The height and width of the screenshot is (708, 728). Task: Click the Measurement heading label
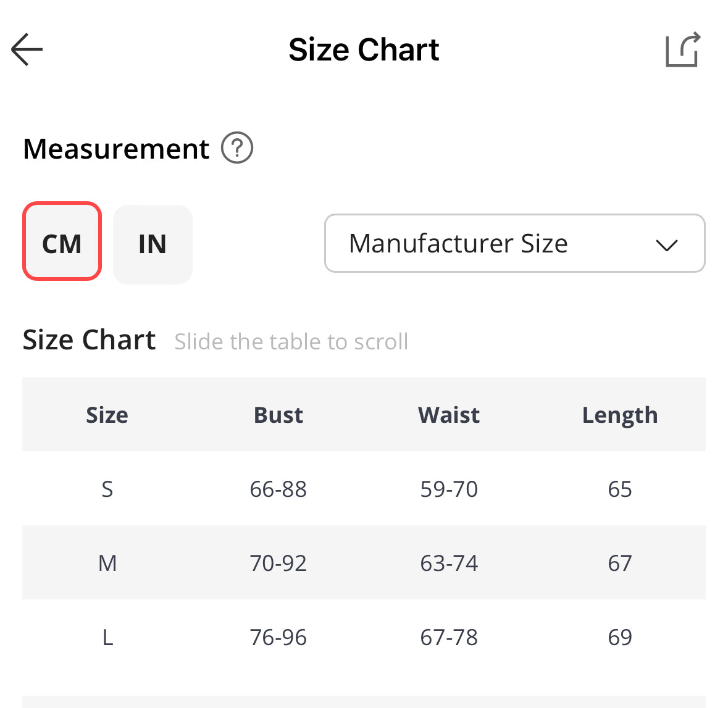116,149
